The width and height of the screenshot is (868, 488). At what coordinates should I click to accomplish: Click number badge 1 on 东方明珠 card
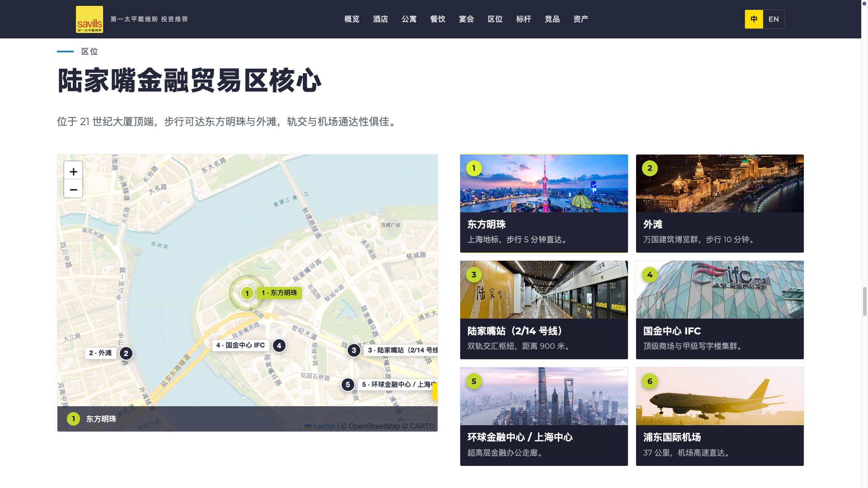click(x=474, y=168)
